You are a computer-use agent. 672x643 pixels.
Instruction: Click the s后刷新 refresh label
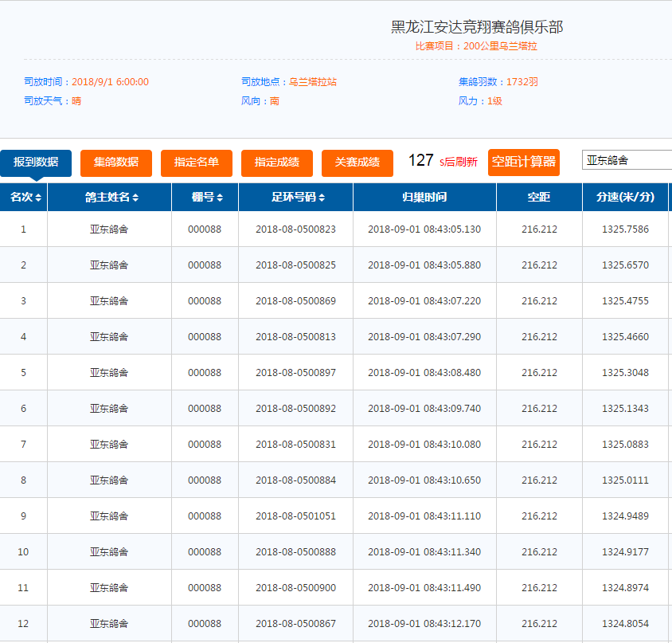coord(459,162)
